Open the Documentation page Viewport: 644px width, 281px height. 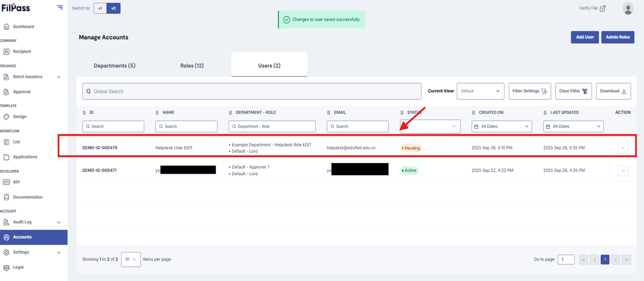click(27, 197)
